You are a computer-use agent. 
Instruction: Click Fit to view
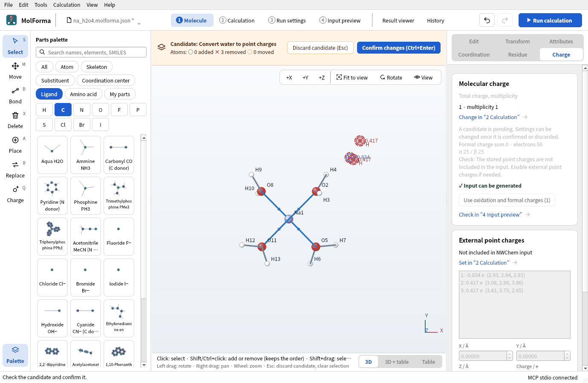coord(352,77)
